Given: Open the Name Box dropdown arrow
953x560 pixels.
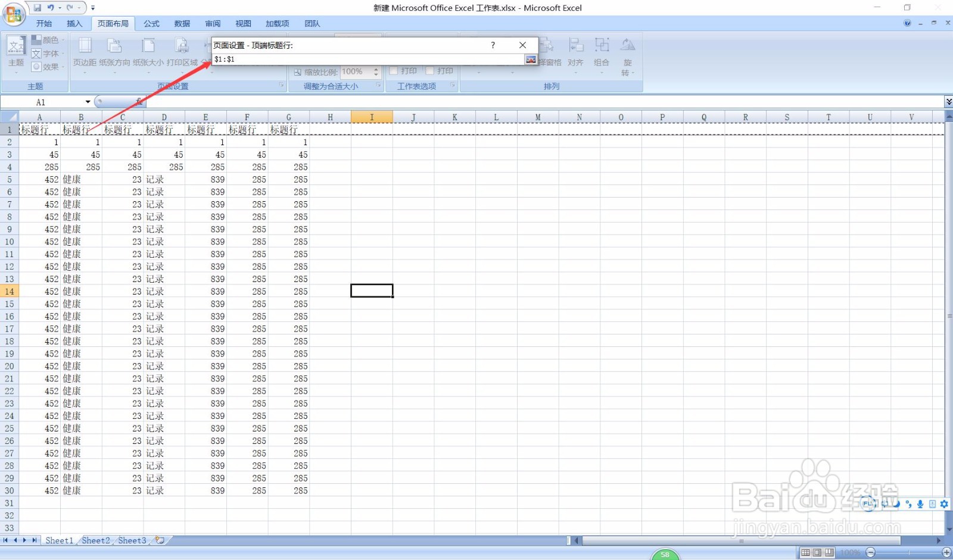Looking at the screenshot, I should click(88, 102).
